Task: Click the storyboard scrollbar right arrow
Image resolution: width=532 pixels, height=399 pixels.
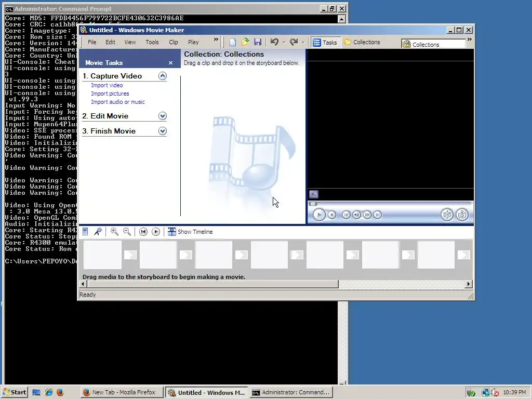Action: pyautogui.click(x=469, y=284)
